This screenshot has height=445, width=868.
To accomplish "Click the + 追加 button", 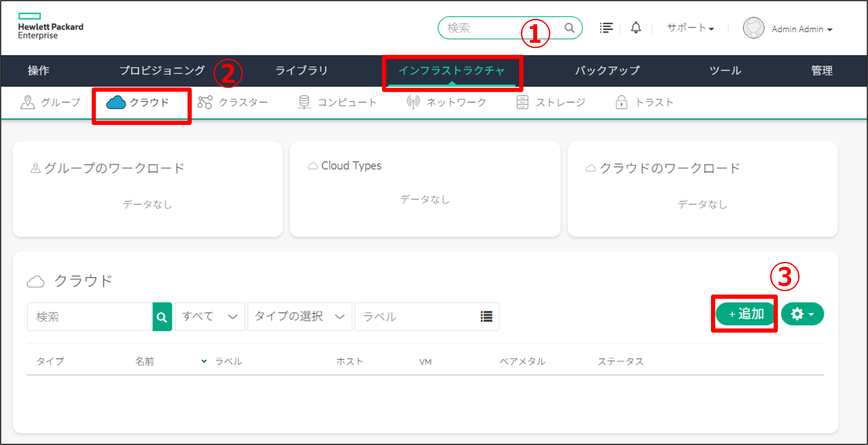I will pos(746,314).
